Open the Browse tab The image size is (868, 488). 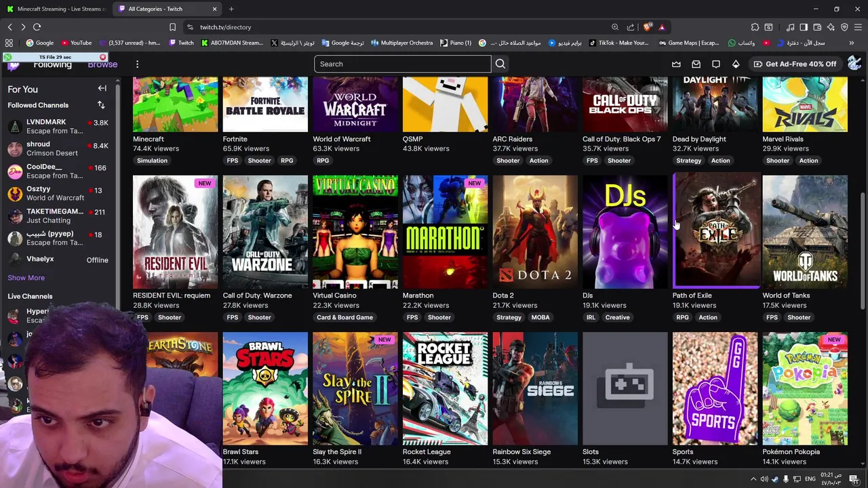[102, 64]
